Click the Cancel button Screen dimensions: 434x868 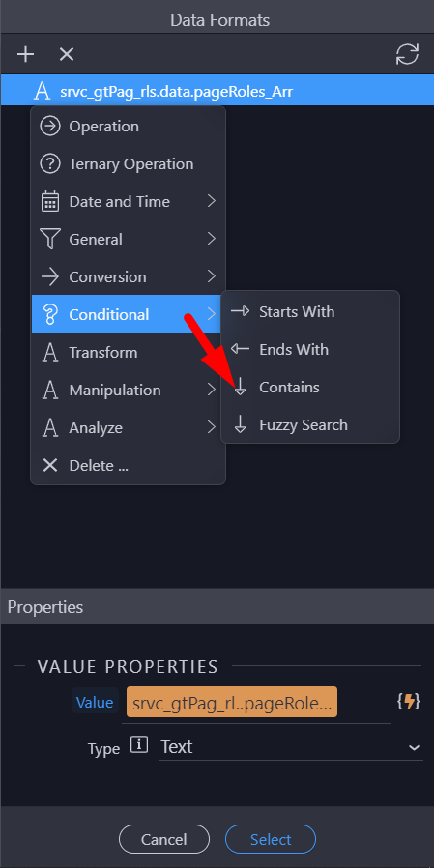tap(164, 839)
